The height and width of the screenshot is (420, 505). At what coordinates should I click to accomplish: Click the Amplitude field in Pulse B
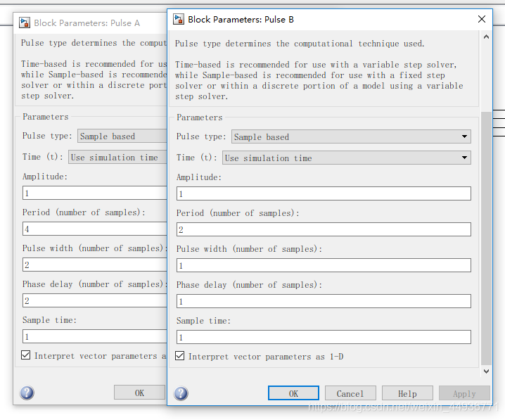[x=324, y=193]
